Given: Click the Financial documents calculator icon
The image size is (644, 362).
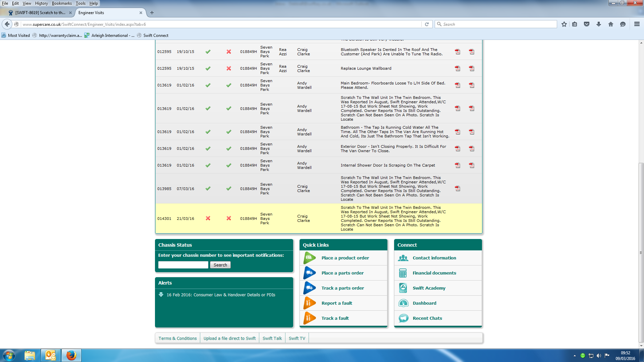Looking at the screenshot, I should pos(403,273).
